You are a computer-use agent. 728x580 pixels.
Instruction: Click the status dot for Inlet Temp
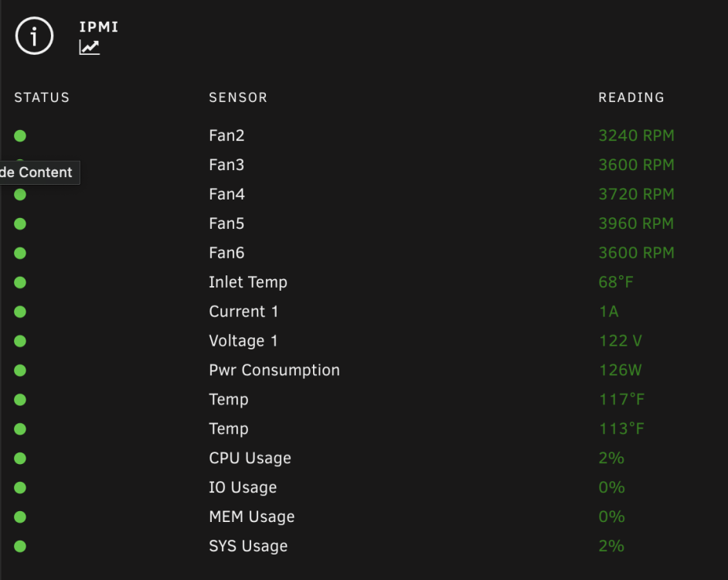pyautogui.click(x=20, y=282)
